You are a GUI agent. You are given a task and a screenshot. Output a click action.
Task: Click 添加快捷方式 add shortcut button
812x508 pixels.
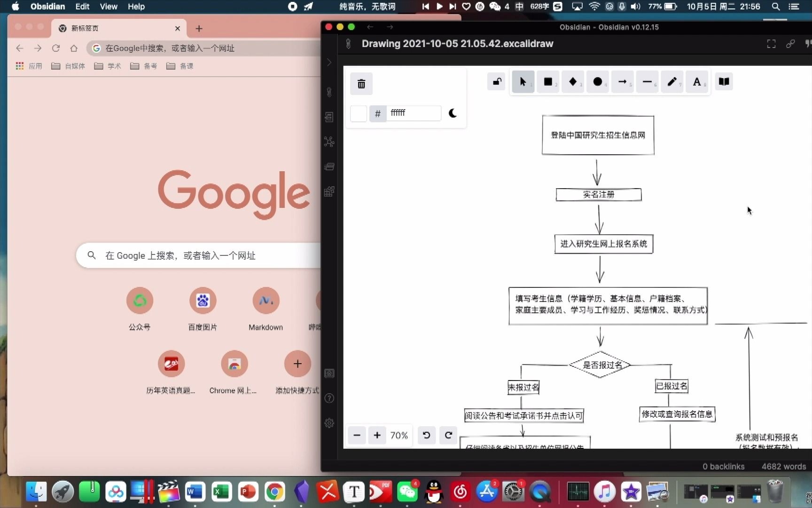pyautogui.click(x=297, y=372)
